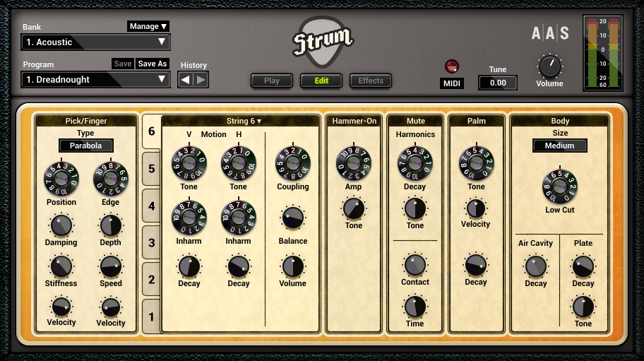Click the Body Low Cut knob
This screenshot has width=644, height=361.
pyautogui.click(x=560, y=187)
